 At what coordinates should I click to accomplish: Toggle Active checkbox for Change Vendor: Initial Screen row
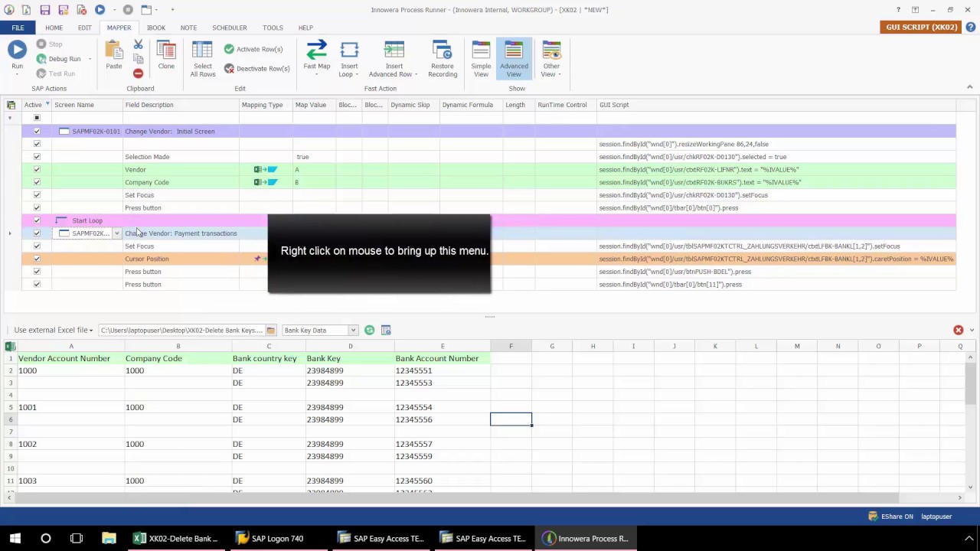tap(37, 132)
